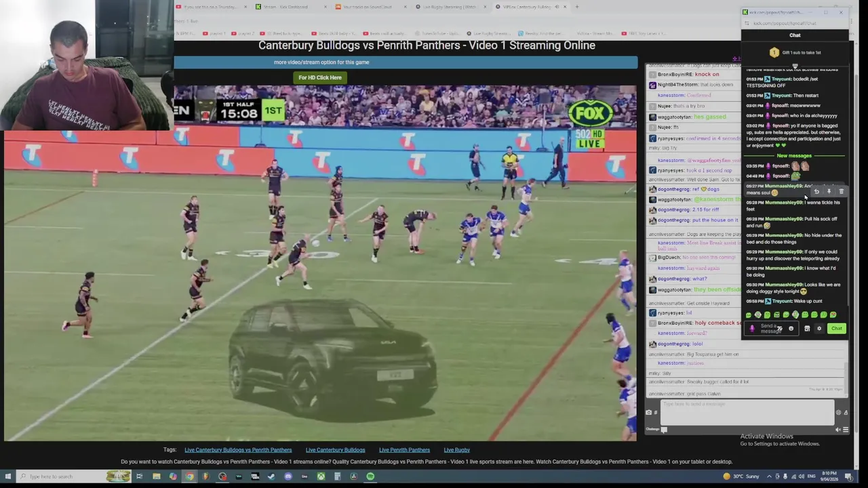Click the speaker icon under embedded chat

coord(838,429)
